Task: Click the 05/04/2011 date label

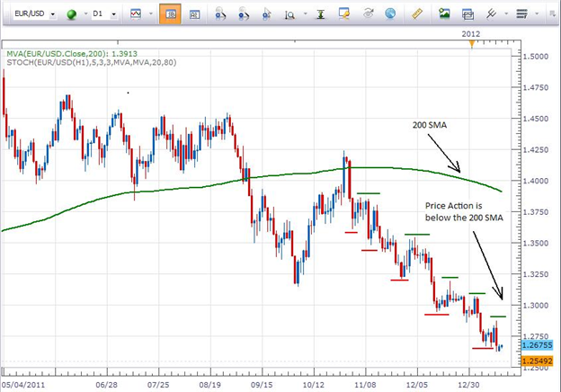Action: [x=23, y=385]
